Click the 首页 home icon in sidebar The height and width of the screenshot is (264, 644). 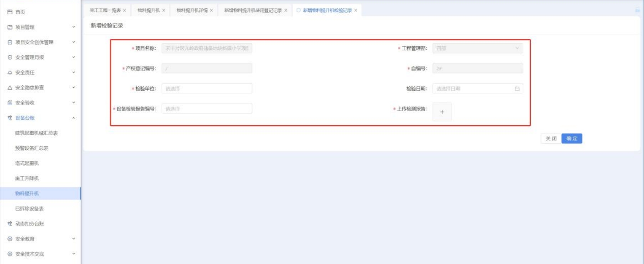click(x=10, y=12)
